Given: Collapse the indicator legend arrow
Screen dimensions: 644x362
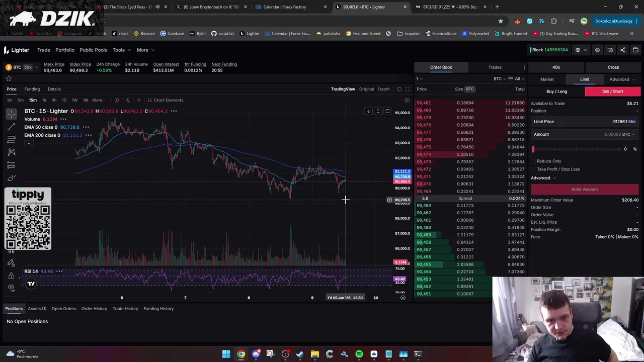Looking at the screenshot, I should (29, 144).
